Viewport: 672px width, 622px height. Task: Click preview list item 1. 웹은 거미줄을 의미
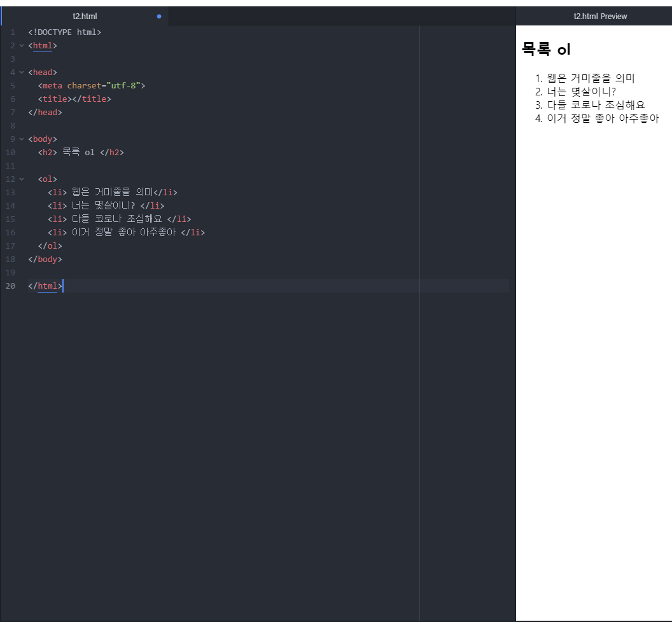[x=585, y=78]
